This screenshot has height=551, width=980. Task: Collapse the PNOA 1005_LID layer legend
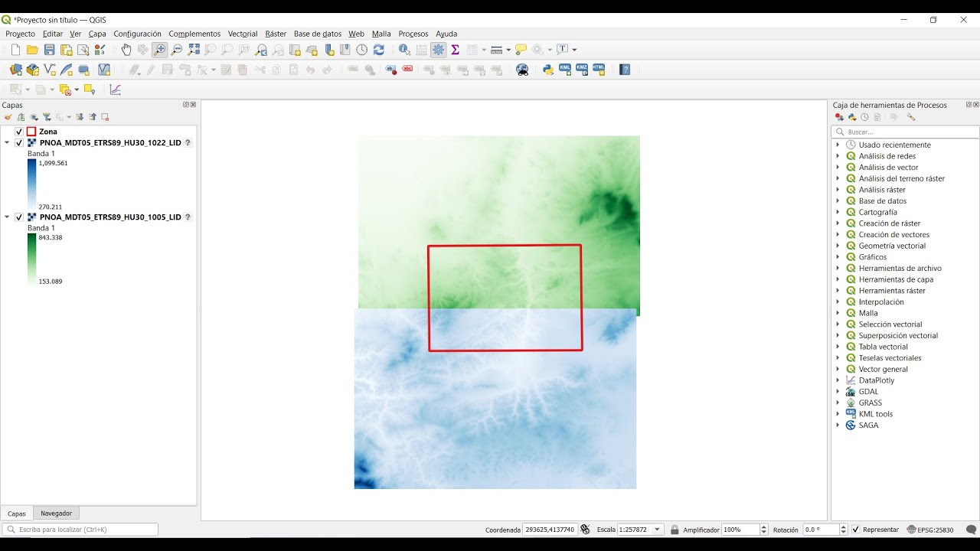(x=8, y=217)
